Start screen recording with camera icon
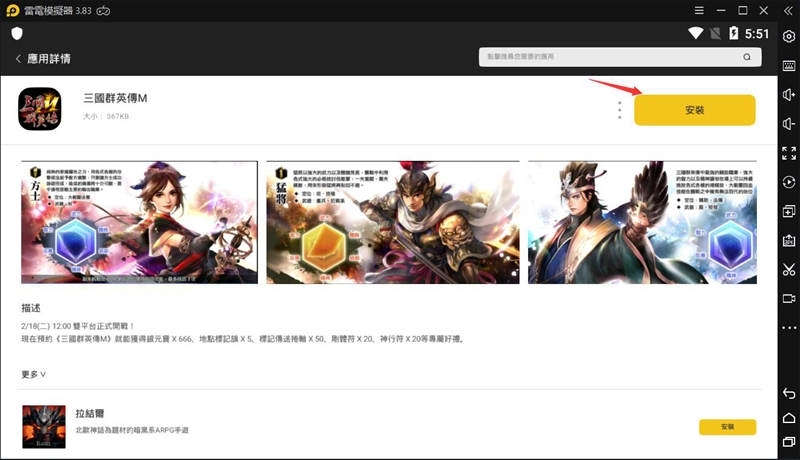The image size is (800, 460). [x=789, y=299]
